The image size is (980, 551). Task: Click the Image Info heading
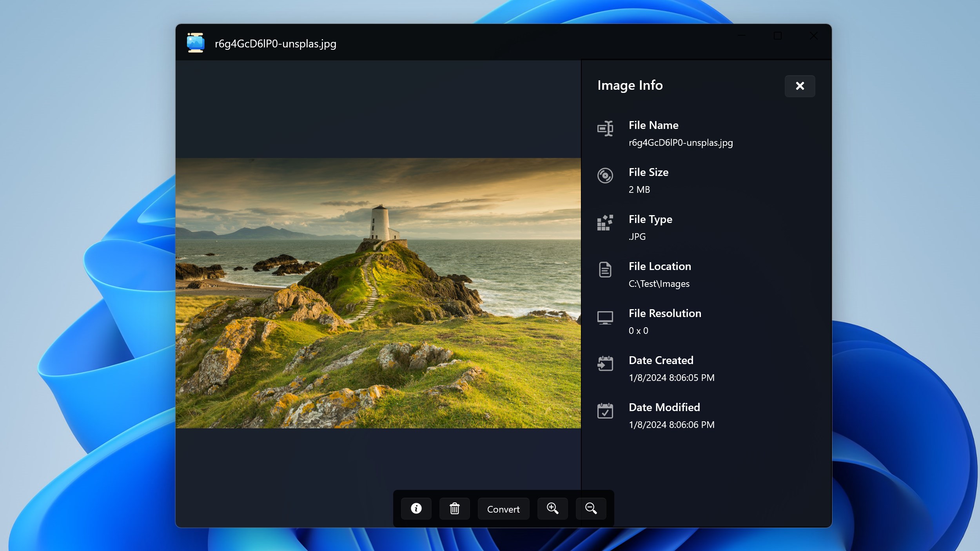(x=630, y=85)
